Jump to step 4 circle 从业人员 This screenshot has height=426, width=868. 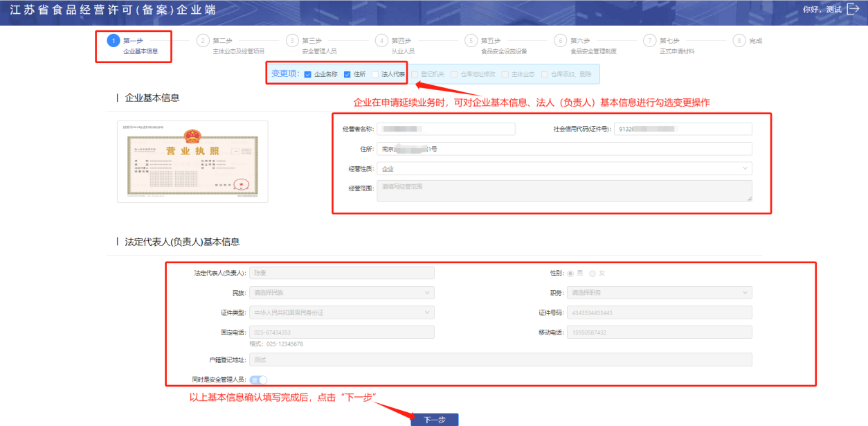(381, 41)
